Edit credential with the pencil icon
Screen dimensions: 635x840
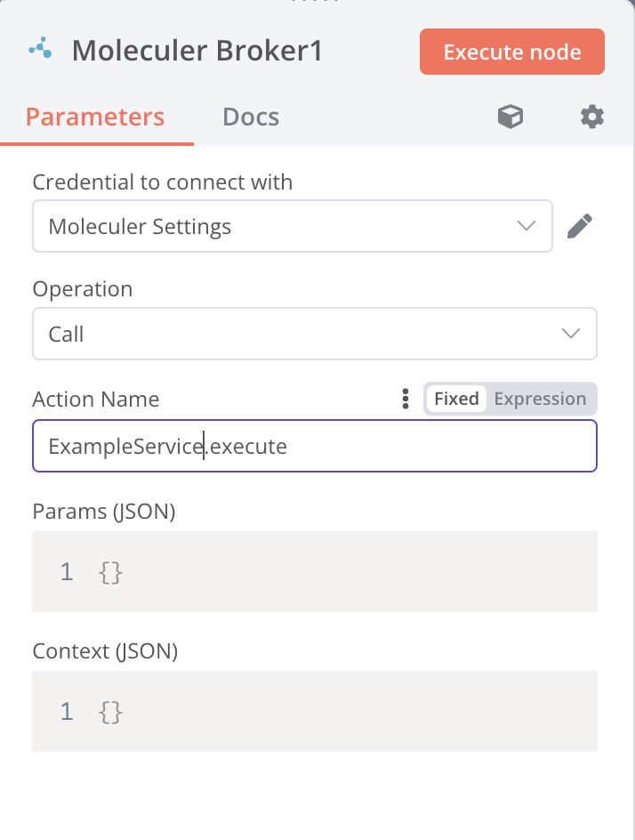[580, 226]
